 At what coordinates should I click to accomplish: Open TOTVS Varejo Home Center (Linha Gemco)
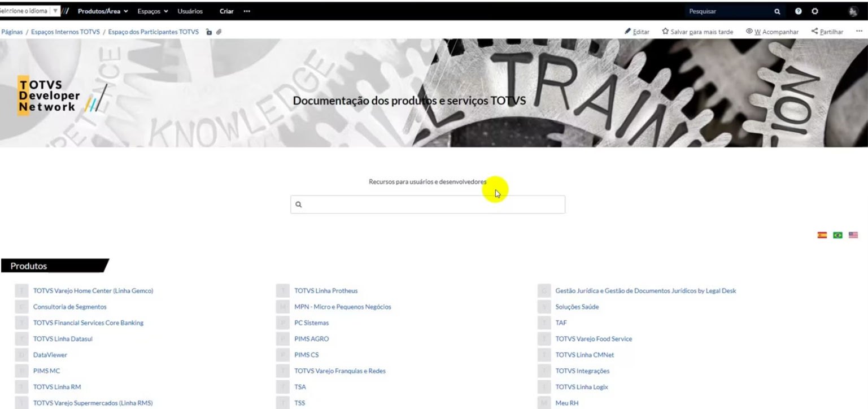(93, 291)
